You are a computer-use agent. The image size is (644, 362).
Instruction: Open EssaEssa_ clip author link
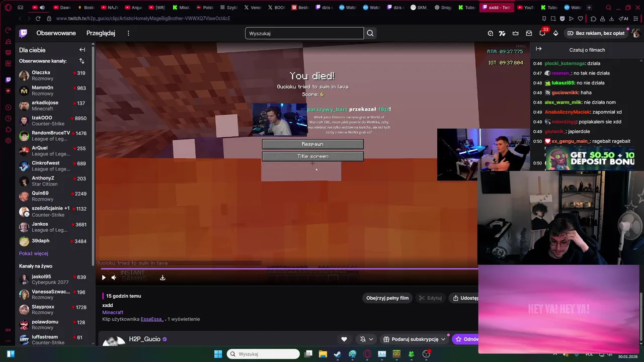click(x=152, y=319)
